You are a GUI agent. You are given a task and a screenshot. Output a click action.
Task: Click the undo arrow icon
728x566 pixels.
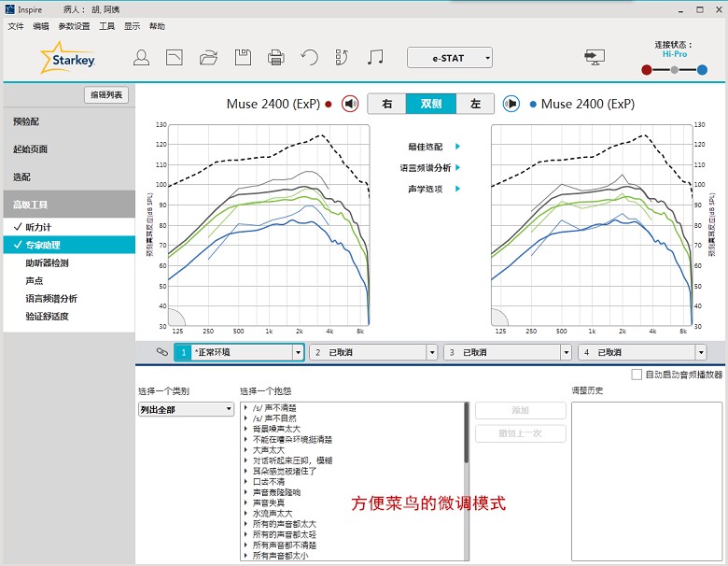309,58
